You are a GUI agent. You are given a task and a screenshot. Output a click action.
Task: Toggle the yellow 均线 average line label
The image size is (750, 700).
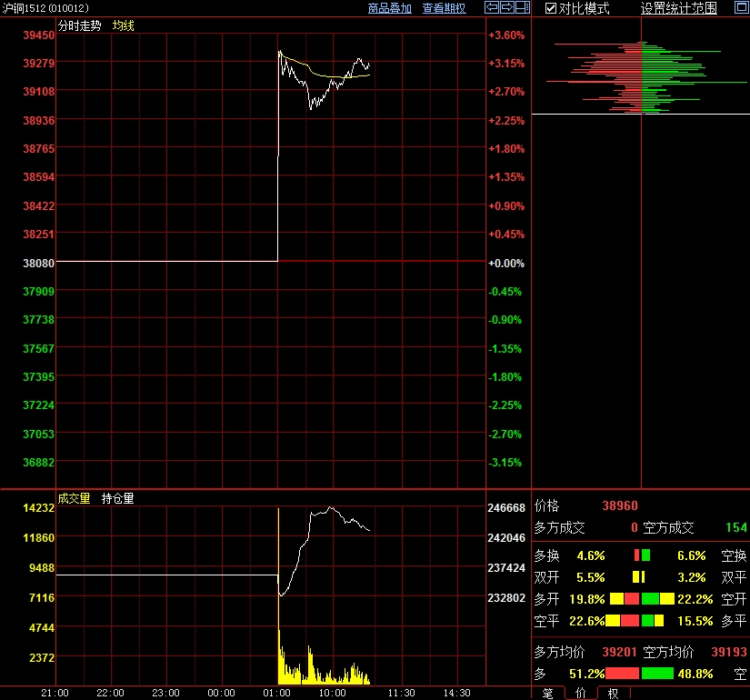pyautogui.click(x=124, y=25)
